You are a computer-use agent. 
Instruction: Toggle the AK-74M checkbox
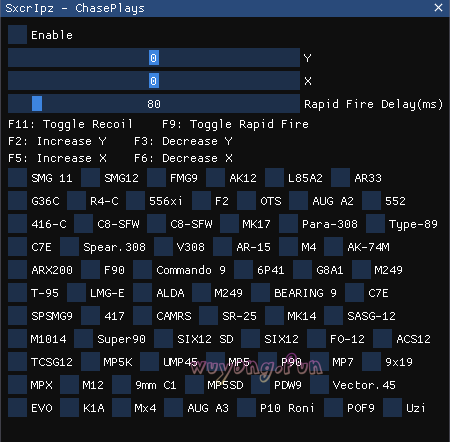333,247
